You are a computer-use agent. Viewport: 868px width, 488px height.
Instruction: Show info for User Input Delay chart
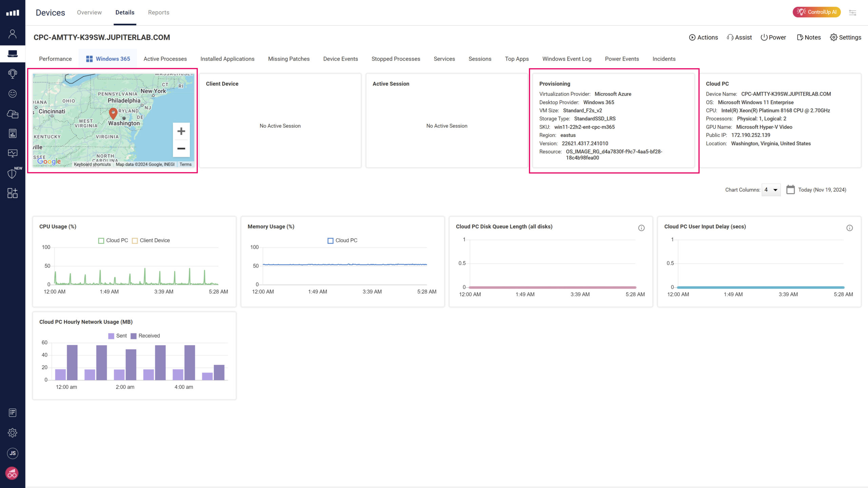point(849,228)
